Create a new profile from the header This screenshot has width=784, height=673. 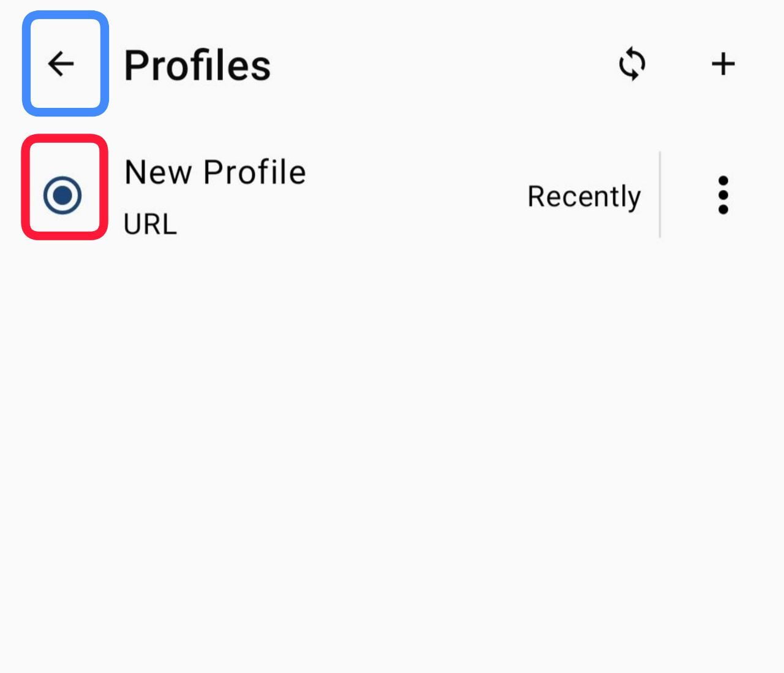(x=723, y=64)
